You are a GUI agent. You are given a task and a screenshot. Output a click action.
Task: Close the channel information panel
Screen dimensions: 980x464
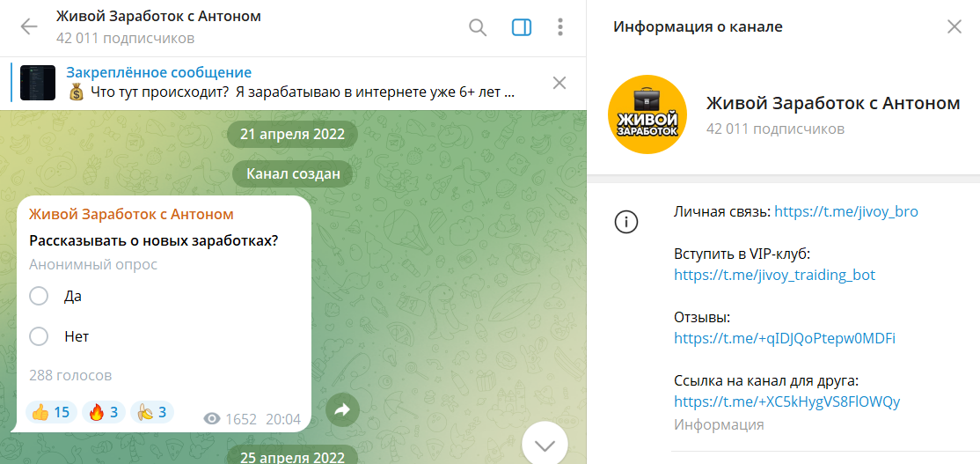coord(954,27)
